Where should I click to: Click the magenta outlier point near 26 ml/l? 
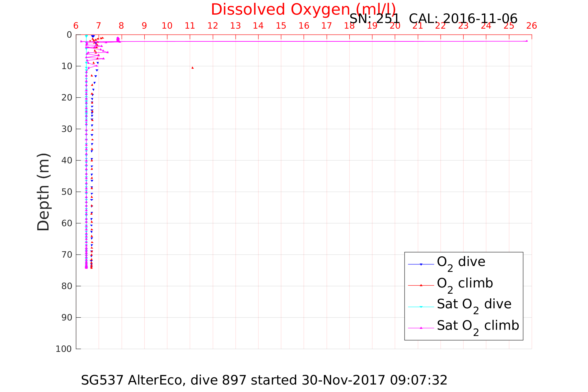(527, 41)
